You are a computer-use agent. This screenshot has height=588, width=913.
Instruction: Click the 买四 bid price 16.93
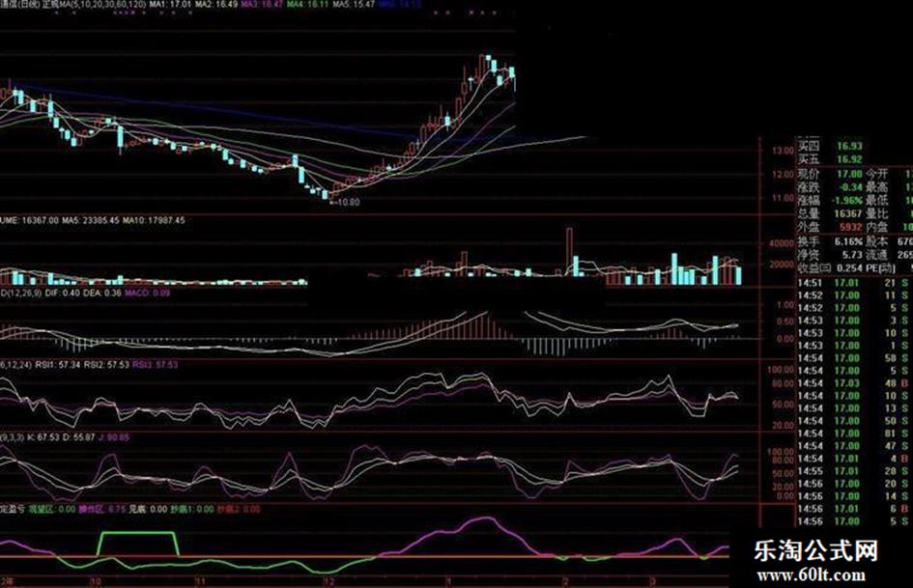click(x=849, y=146)
